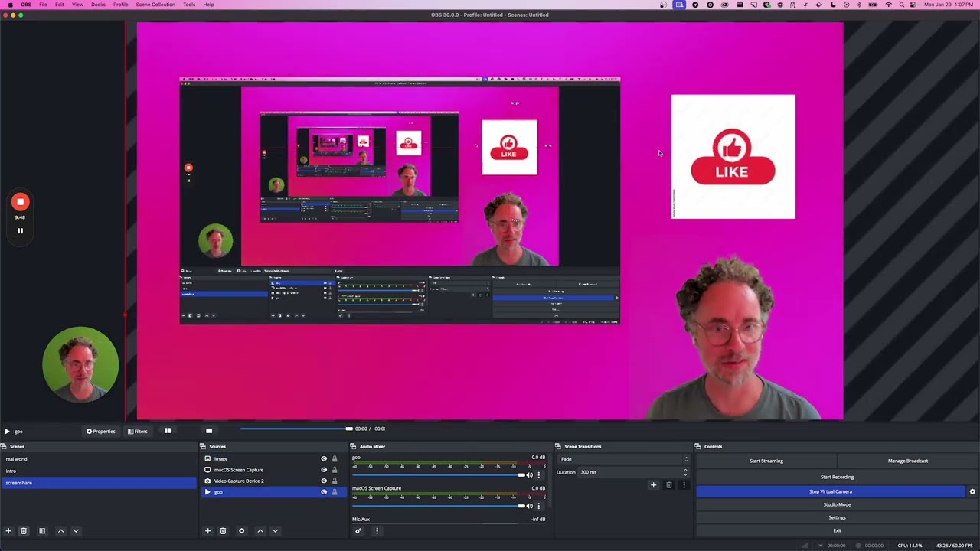This screenshot has width=980, height=551.
Task: Open the virtual camera settings gear
Action: (x=972, y=491)
